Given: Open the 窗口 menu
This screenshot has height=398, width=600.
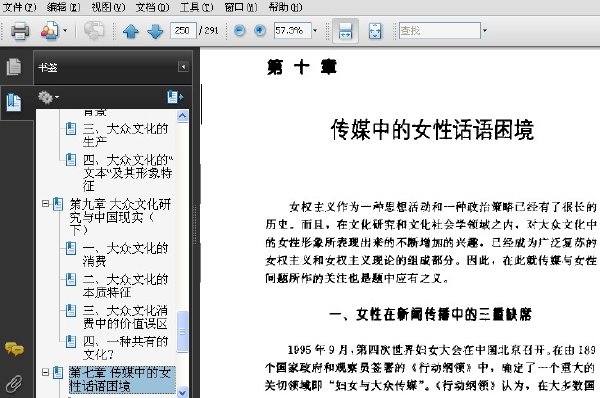Looking at the screenshot, I should (x=241, y=7).
